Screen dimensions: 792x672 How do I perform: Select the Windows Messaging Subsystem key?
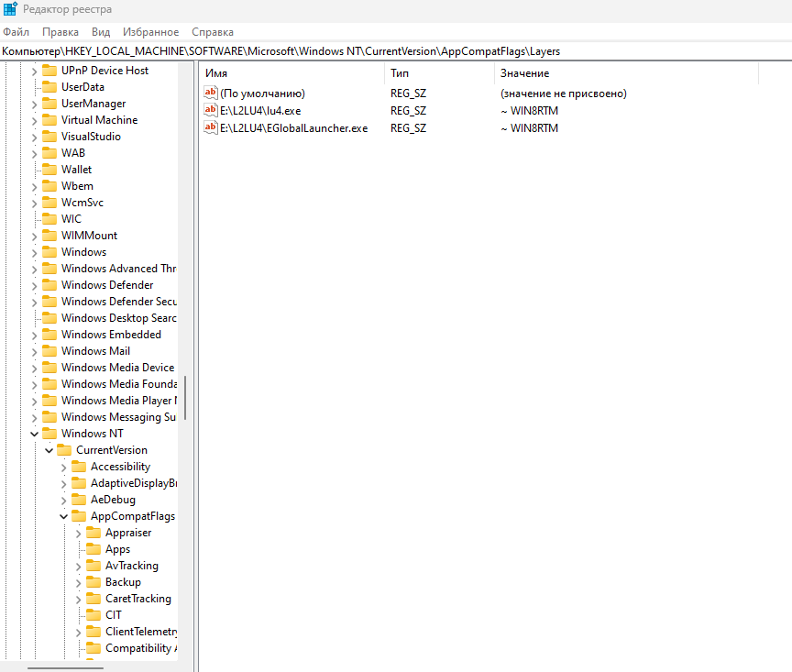point(118,417)
